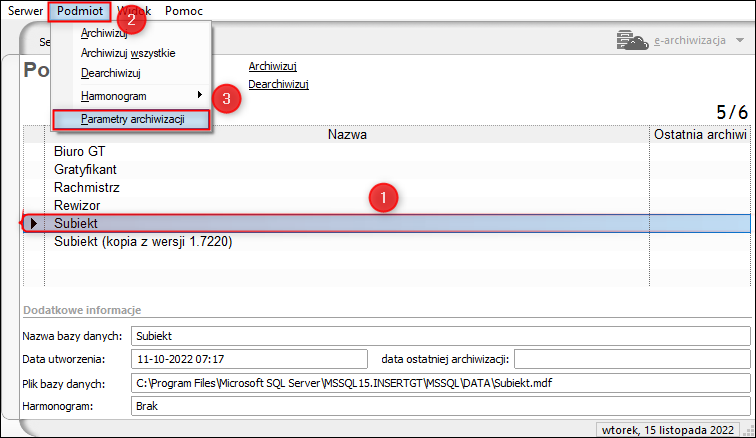The image size is (756, 438).
Task: Expand the Harmonogram submenu
Action: pyautogui.click(x=130, y=96)
